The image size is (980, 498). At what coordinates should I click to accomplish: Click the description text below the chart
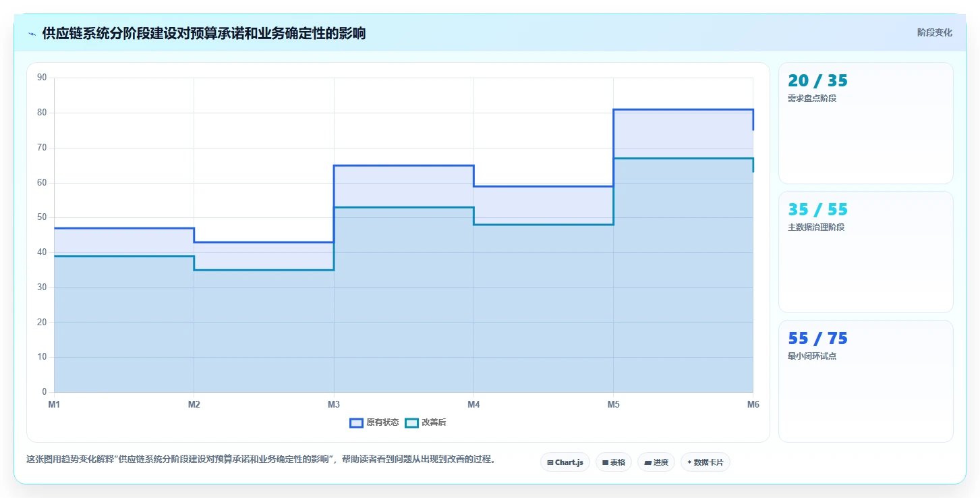(262, 460)
